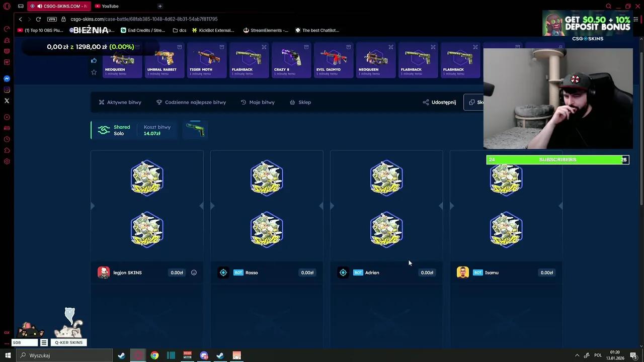Click the left arrow on legjon SKINS reel
Screen dimensions: 644x362
click(93, 206)
